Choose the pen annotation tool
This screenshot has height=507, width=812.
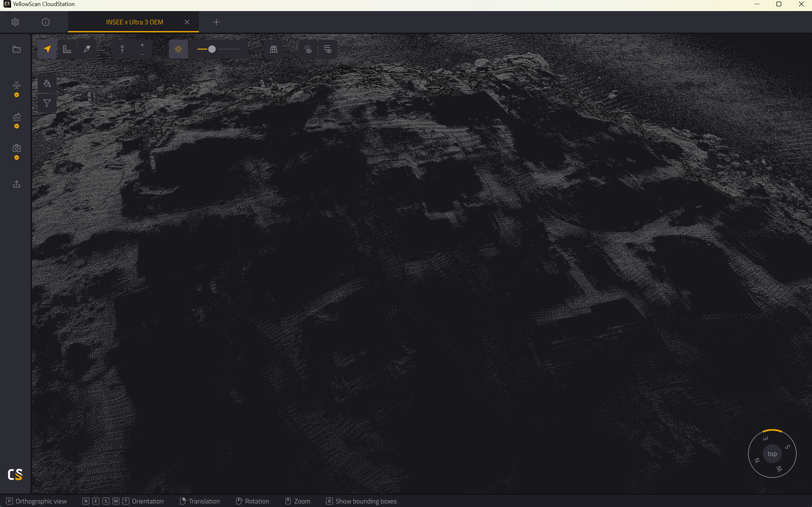click(87, 49)
